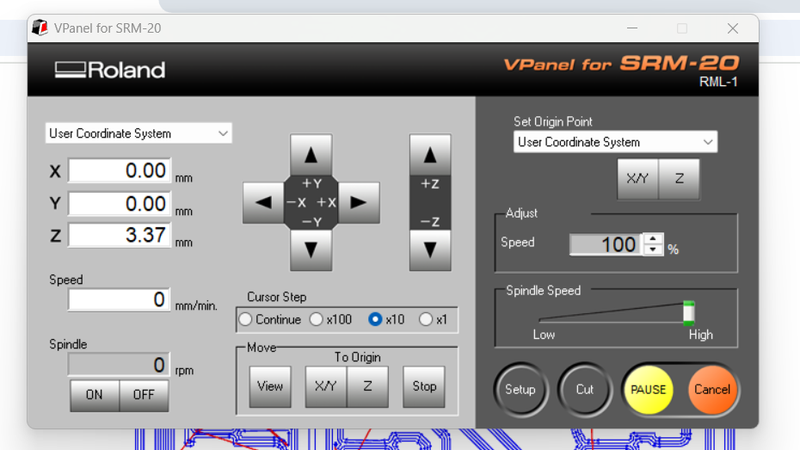Screen dimensions: 800x450
Task: Move to View position
Action: point(270,386)
